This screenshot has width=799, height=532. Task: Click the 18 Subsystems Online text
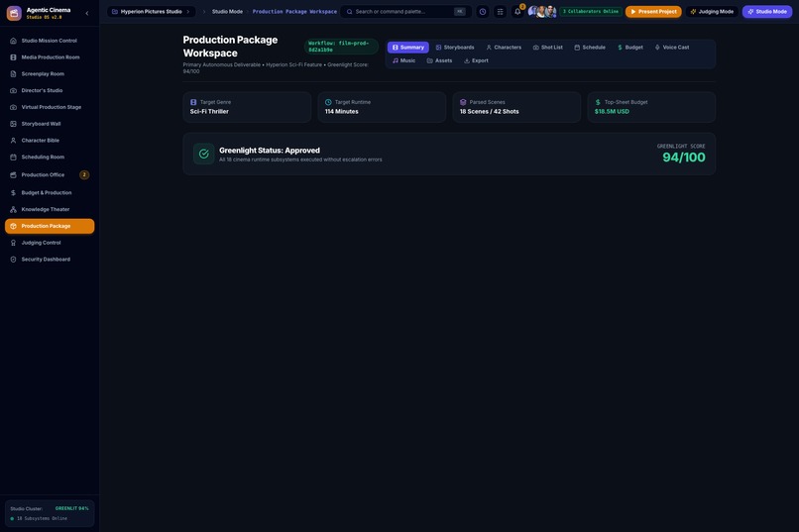pos(42,519)
